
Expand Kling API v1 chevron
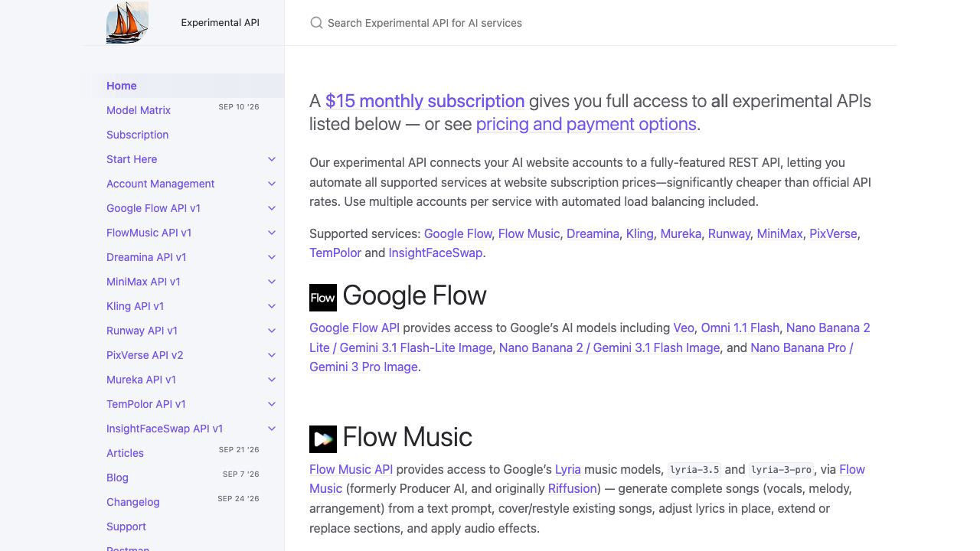(x=272, y=306)
